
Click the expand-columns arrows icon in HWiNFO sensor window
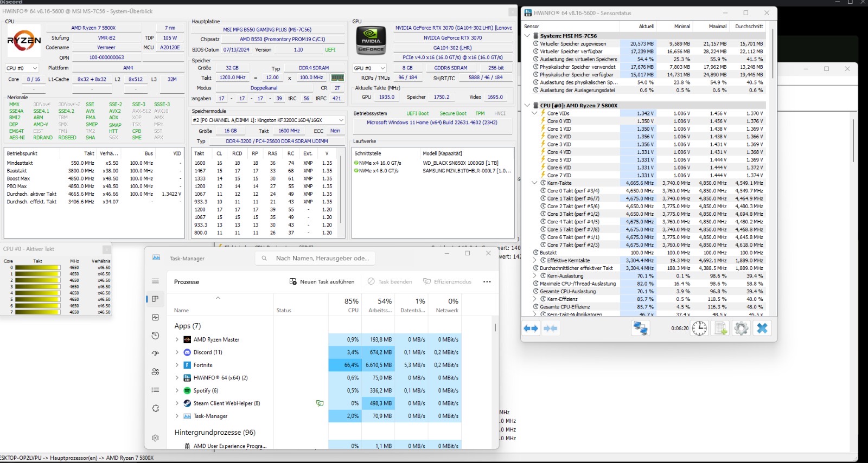(531, 328)
